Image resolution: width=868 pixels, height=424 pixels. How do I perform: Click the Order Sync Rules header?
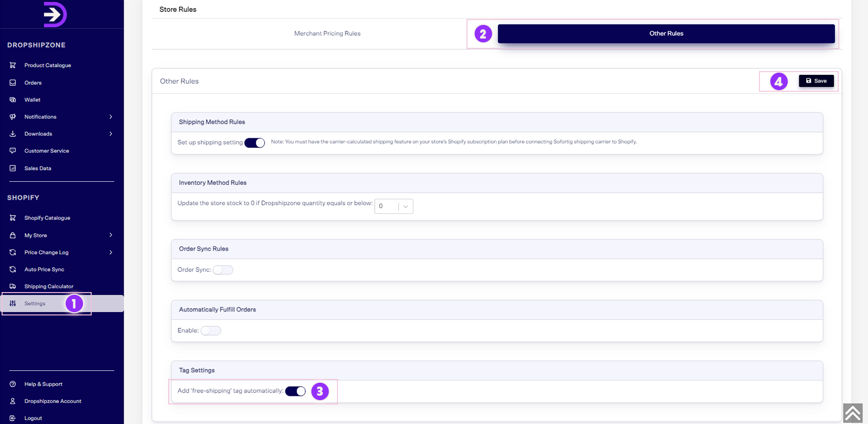pyautogui.click(x=203, y=249)
